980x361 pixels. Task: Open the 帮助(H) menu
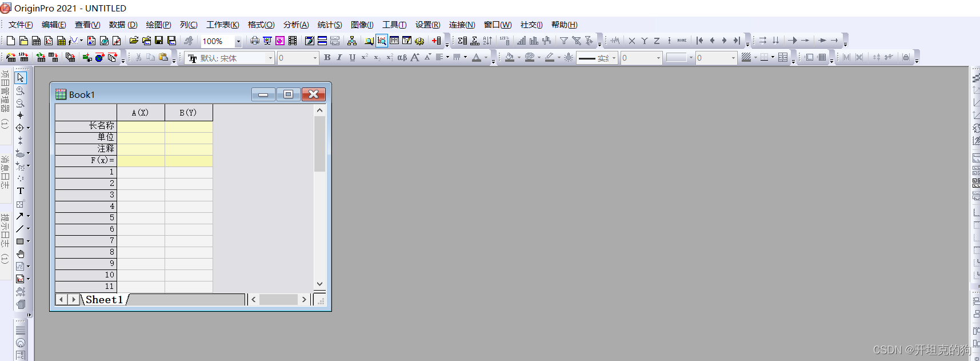pos(564,25)
